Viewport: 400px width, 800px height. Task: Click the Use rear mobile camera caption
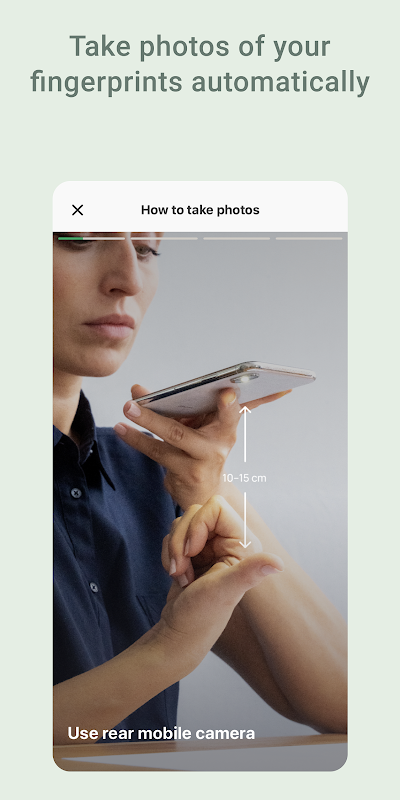coord(161,733)
